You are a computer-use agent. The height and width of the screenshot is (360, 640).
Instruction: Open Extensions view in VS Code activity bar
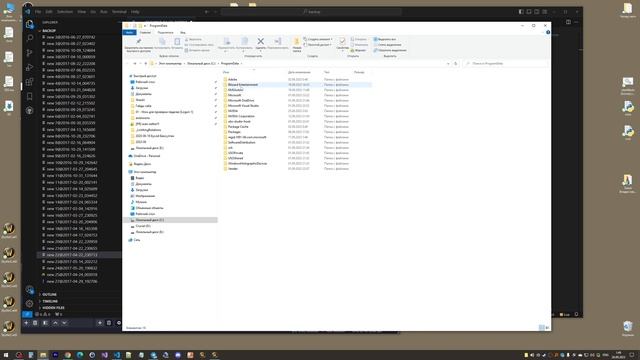(x=29, y=82)
